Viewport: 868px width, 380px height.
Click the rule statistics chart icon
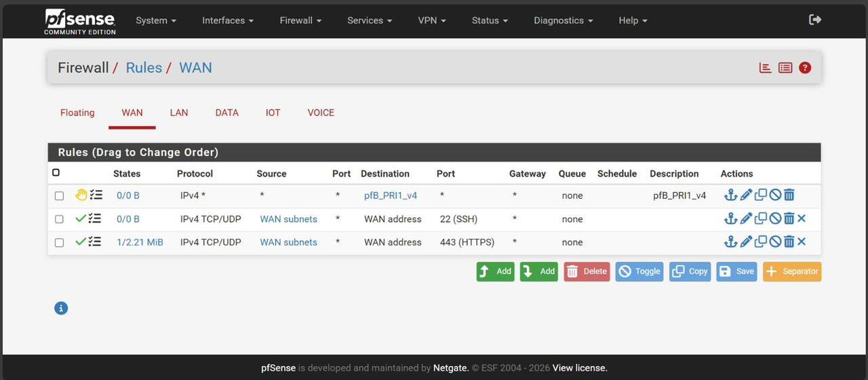point(766,68)
